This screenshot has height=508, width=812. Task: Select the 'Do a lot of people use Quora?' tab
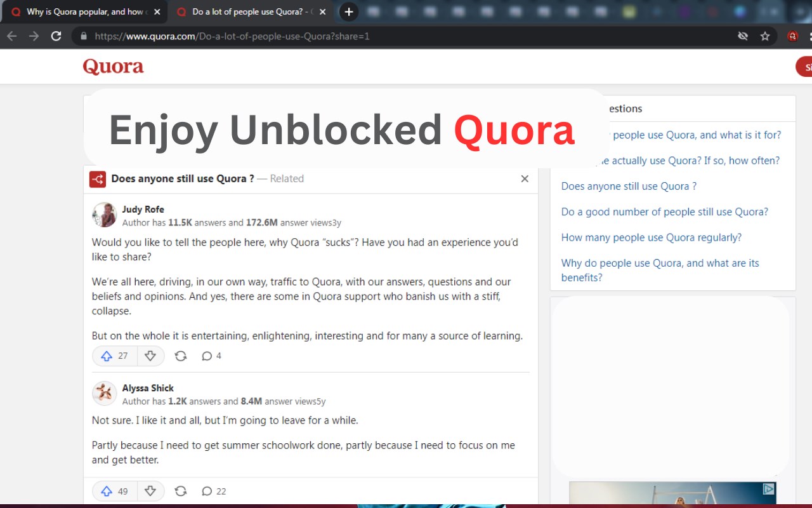point(251,12)
